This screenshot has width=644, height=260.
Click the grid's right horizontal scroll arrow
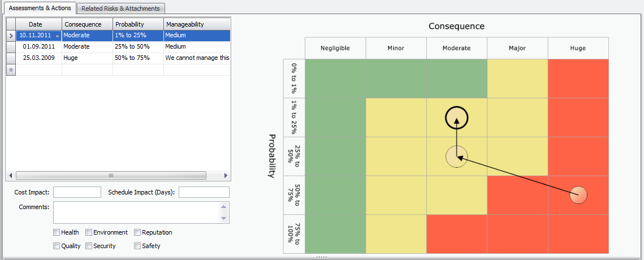click(x=226, y=175)
